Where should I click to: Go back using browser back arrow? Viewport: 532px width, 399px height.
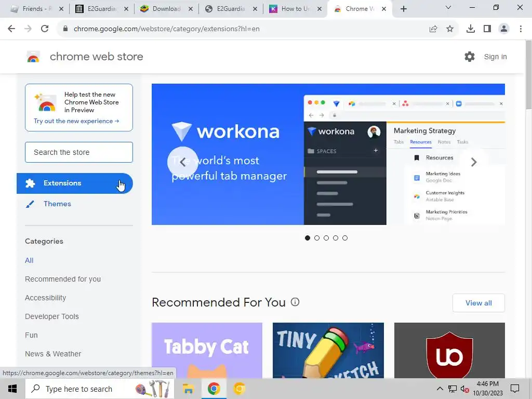[11, 29]
